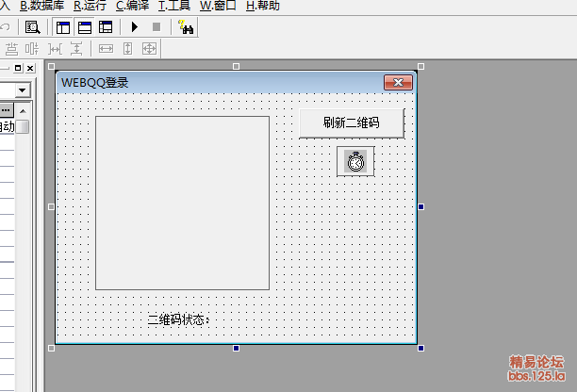Toggle the combined work and status panel layout

[105, 27]
